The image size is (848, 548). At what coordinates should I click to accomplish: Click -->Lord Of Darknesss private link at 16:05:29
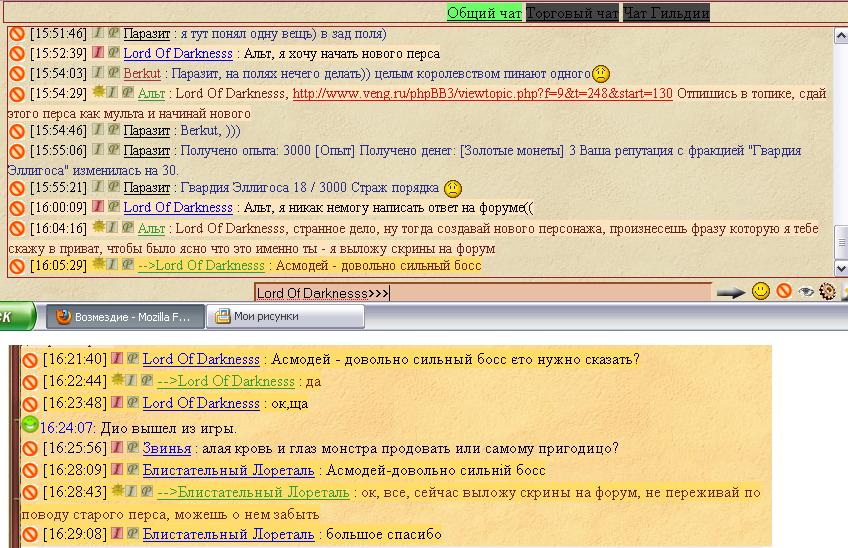click(x=201, y=266)
